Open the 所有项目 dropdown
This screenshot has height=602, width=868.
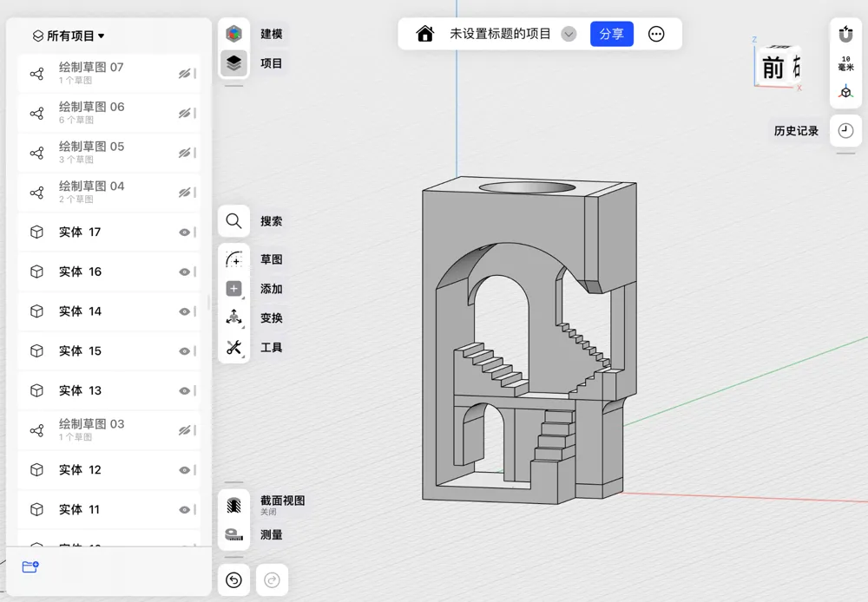[x=69, y=36]
